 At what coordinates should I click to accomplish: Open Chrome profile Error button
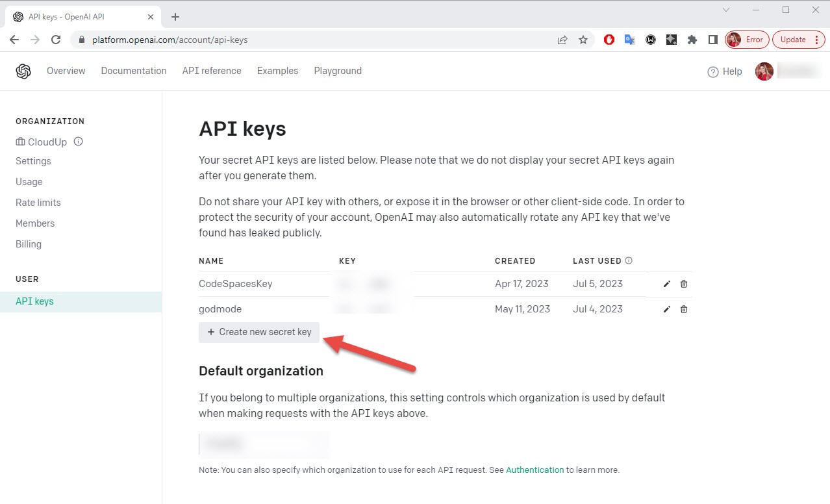pos(748,40)
